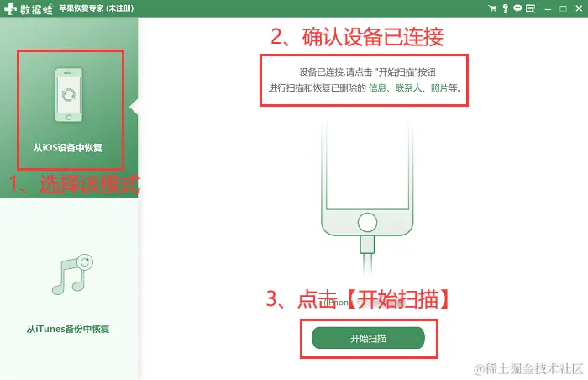Click the green 联系人 link
Viewport: 588px width, 380px height.
pyautogui.click(x=408, y=88)
